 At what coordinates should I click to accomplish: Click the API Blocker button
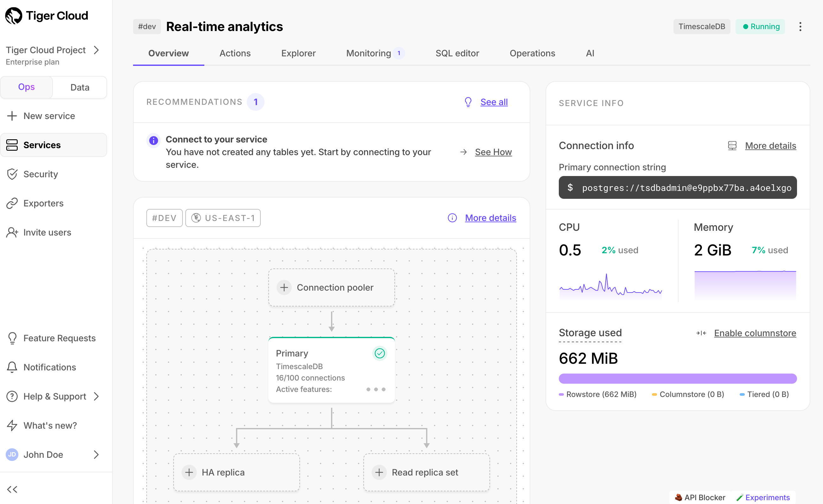(700, 497)
